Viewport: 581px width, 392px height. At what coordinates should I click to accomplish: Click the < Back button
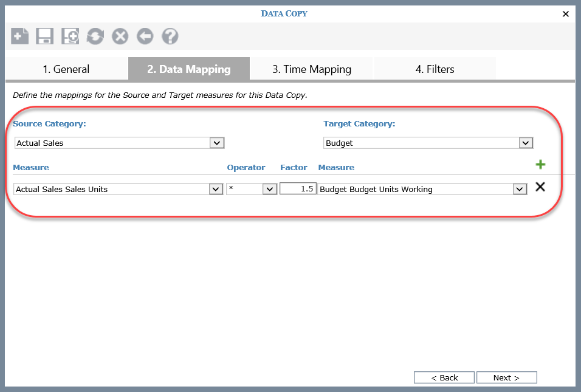444,377
